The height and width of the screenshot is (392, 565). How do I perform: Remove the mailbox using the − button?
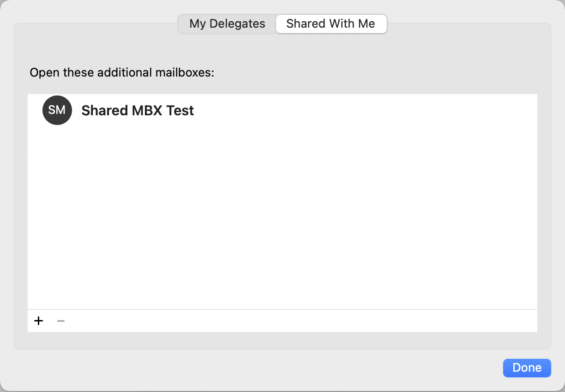tap(61, 321)
